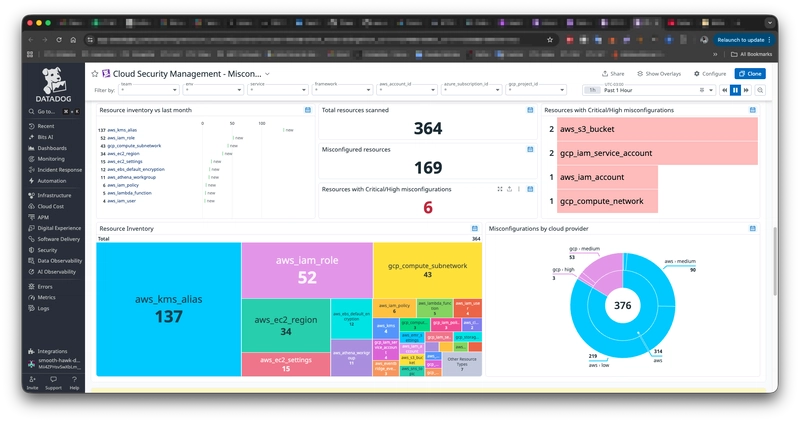Click the Go to search field
The image size is (800, 422).
[54, 111]
